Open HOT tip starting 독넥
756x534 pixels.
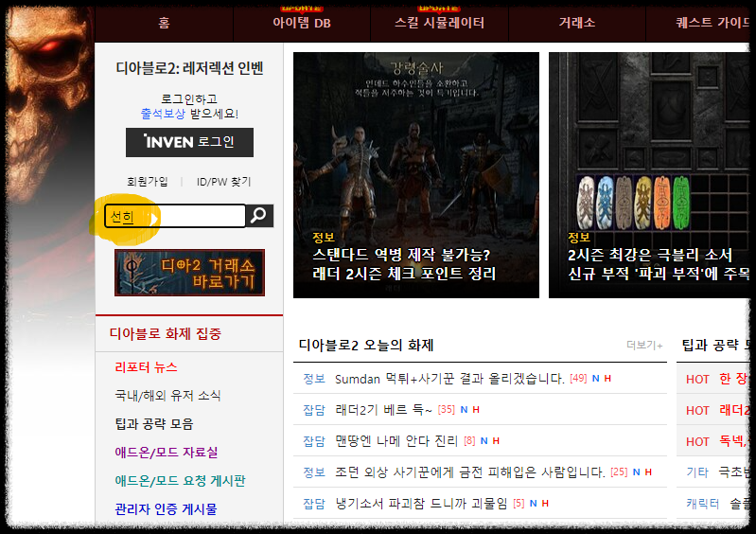pyautogui.click(x=733, y=441)
